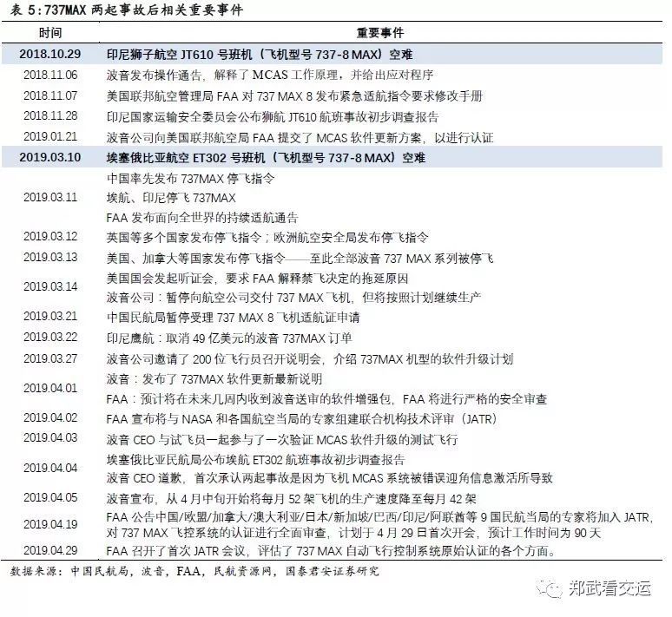Select the date 2019.04.05

[50, 497]
